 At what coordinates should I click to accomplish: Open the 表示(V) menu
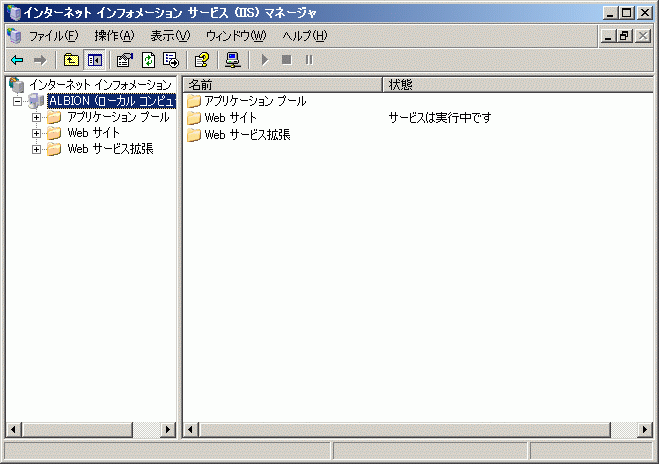point(170,36)
